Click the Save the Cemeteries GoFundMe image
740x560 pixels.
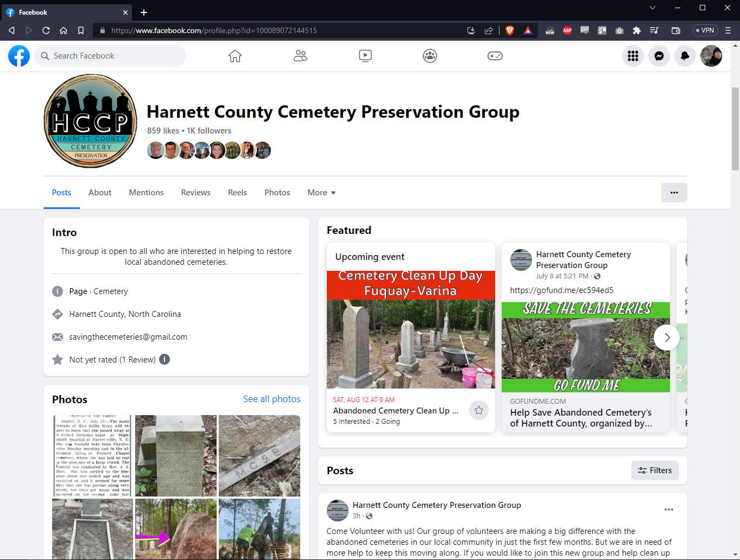[586, 347]
